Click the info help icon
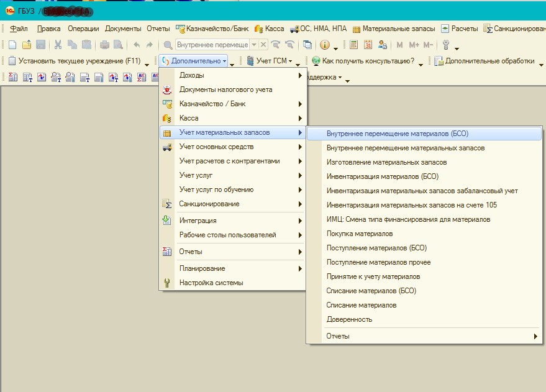Viewport: 546px width, 392px height. coord(324,45)
